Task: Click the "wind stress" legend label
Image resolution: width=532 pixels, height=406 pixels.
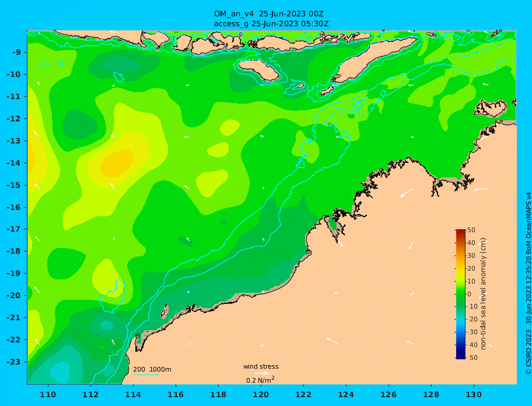Action: (x=261, y=366)
